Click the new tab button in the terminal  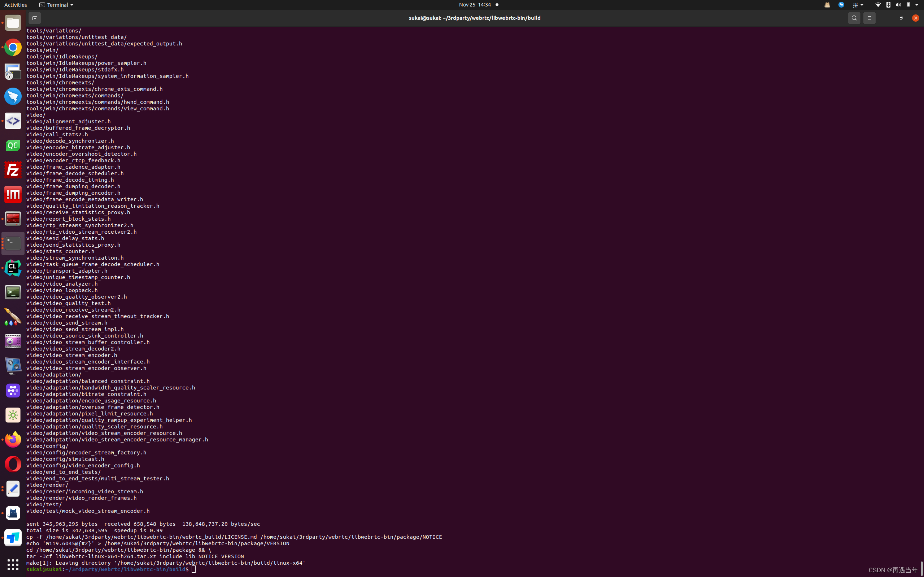34,18
